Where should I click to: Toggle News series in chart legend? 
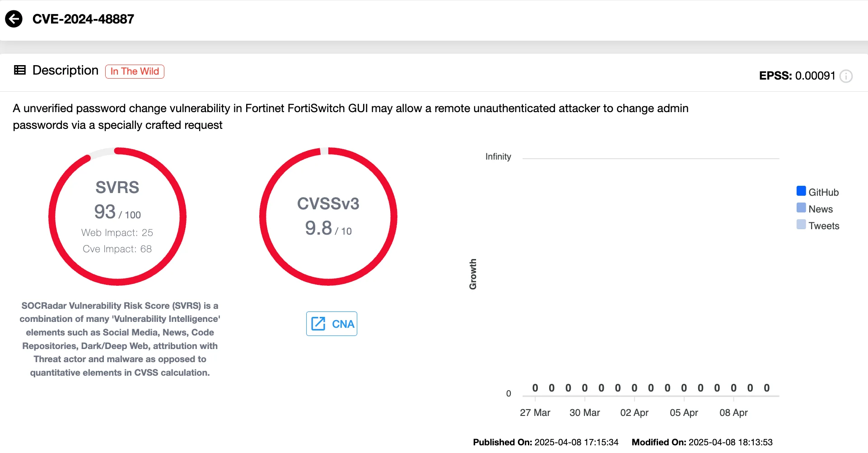pos(815,209)
